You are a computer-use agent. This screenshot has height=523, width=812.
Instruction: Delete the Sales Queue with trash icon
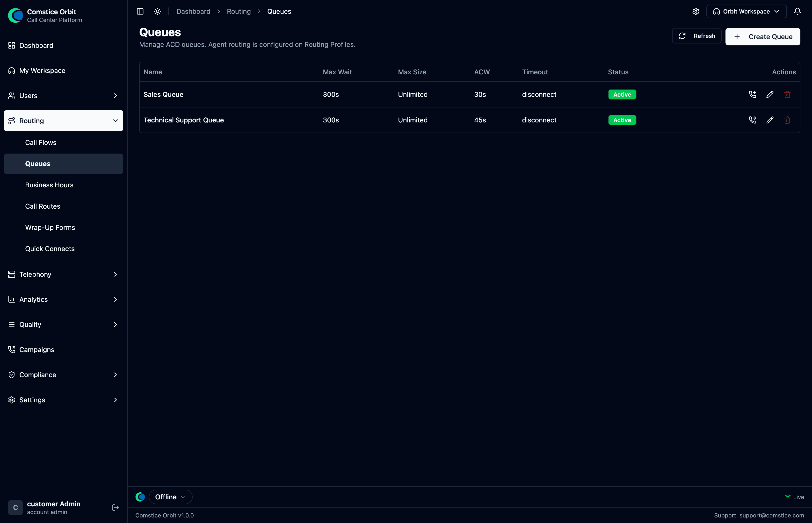pos(787,94)
